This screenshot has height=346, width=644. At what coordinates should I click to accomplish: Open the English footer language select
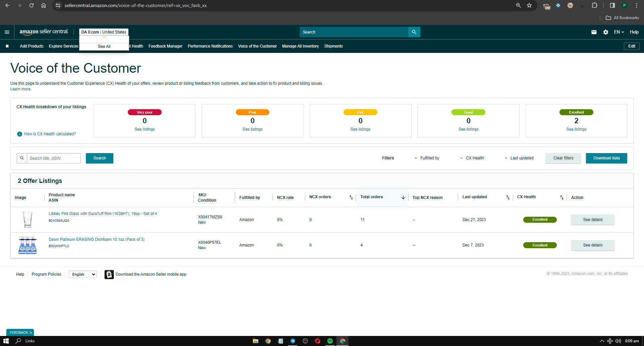pos(83,274)
